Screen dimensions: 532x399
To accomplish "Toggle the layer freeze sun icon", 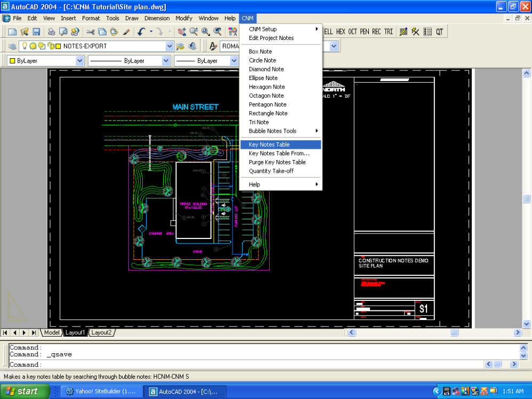I will click(33, 46).
